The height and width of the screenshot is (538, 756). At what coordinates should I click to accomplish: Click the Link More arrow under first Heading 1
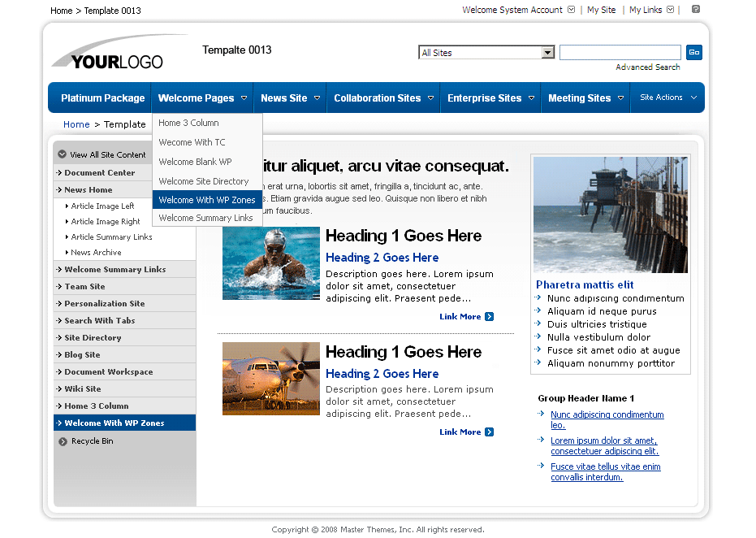[x=488, y=316]
